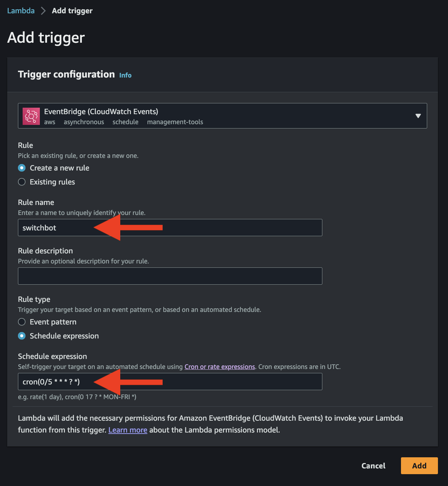Select the Schedule expression rule type
Image resolution: width=448 pixels, height=486 pixels.
(22, 336)
